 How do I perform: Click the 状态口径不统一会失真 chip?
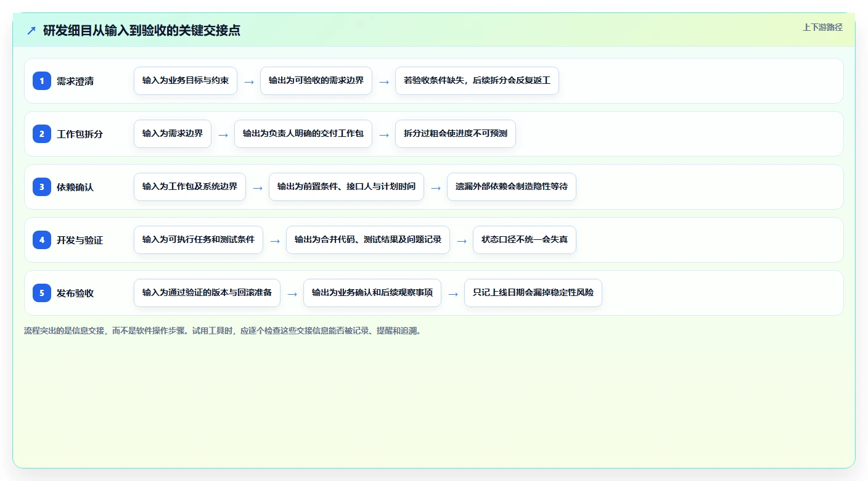(525, 240)
